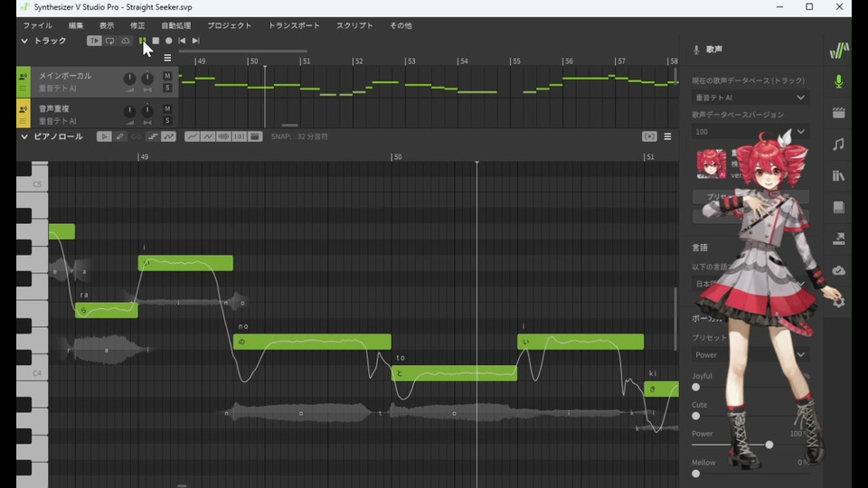Open the トランスポート menu
This screenshot has width=868, height=488.
(294, 25)
